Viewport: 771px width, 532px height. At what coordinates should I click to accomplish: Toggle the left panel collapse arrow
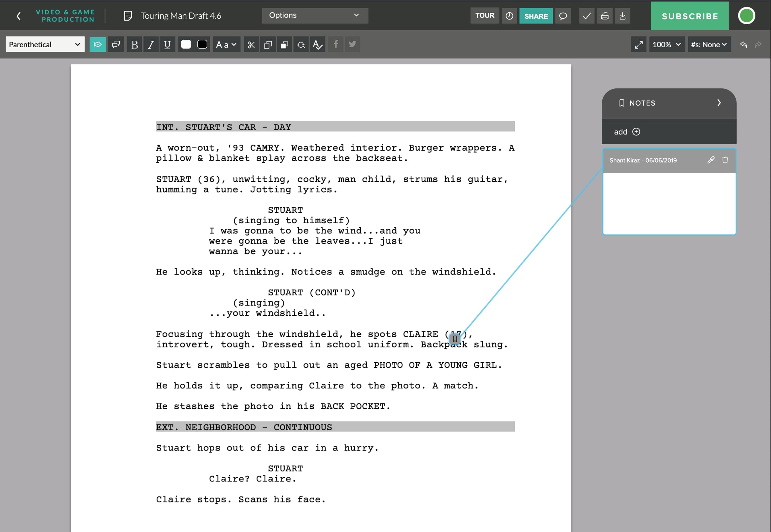19,16
